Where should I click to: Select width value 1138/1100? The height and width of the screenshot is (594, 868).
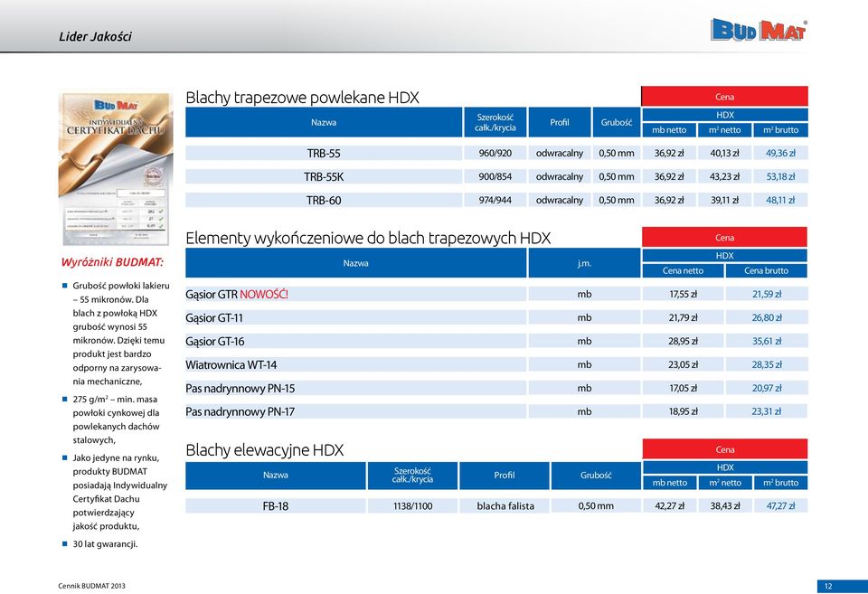point(413,506)
